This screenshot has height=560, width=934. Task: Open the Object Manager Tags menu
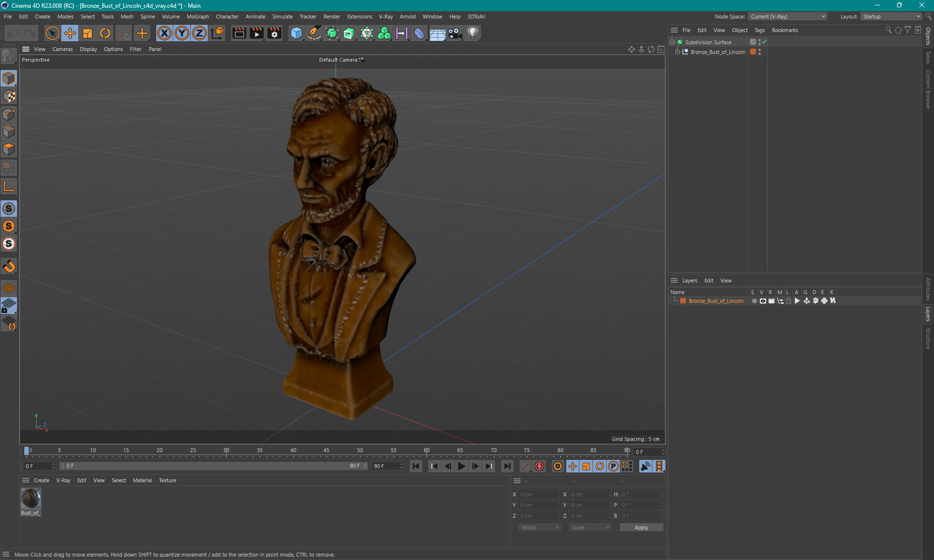tap(759, 30)
